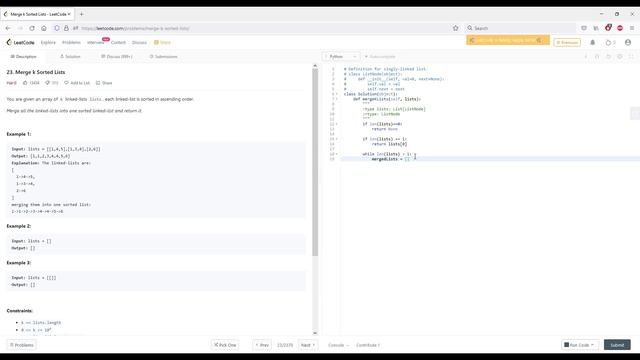Click the site security padlock icon
This screenshot has width=640, height=360.
[x=66, y=28]
